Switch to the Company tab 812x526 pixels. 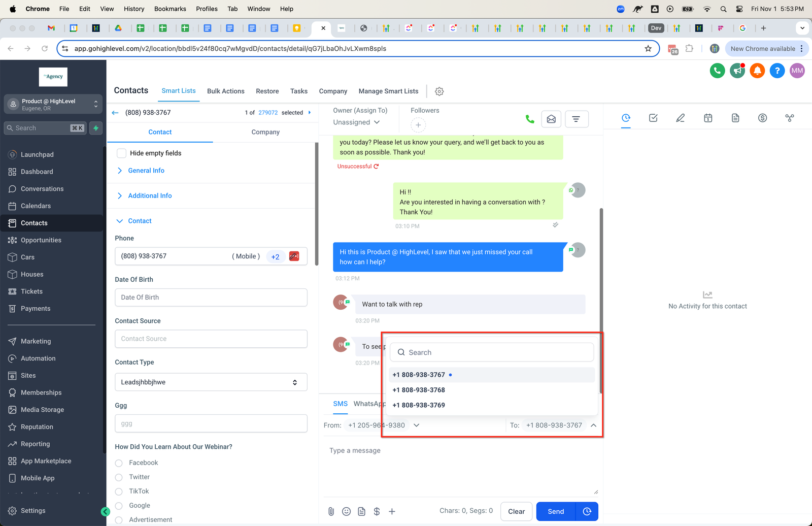click(265, 132)
